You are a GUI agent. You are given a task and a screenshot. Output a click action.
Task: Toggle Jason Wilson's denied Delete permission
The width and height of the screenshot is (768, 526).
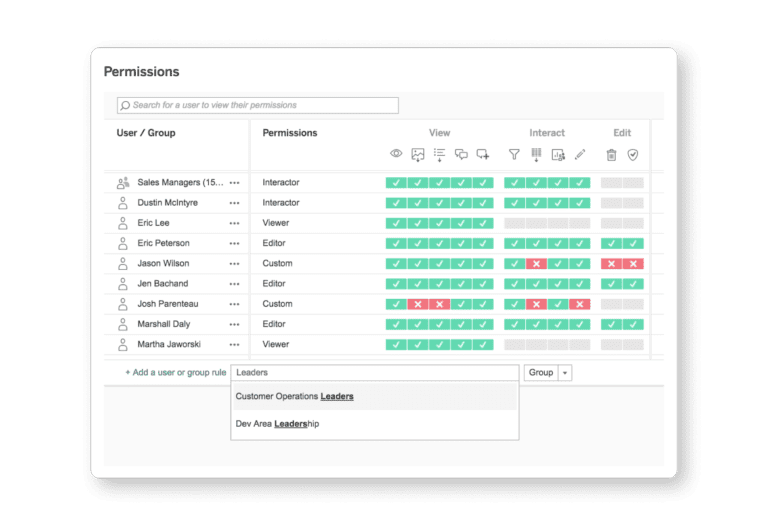611,263
